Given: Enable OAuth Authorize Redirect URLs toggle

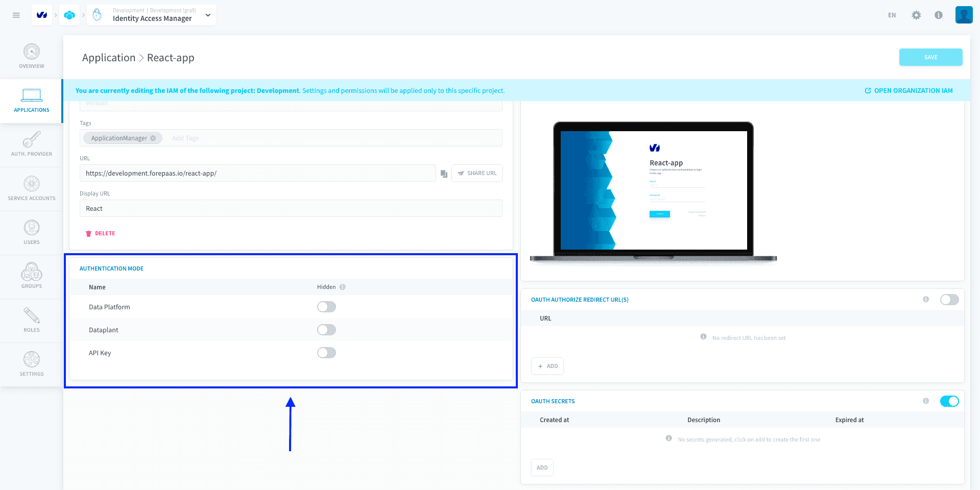Looking at the screenshot, I should point(949,300).
